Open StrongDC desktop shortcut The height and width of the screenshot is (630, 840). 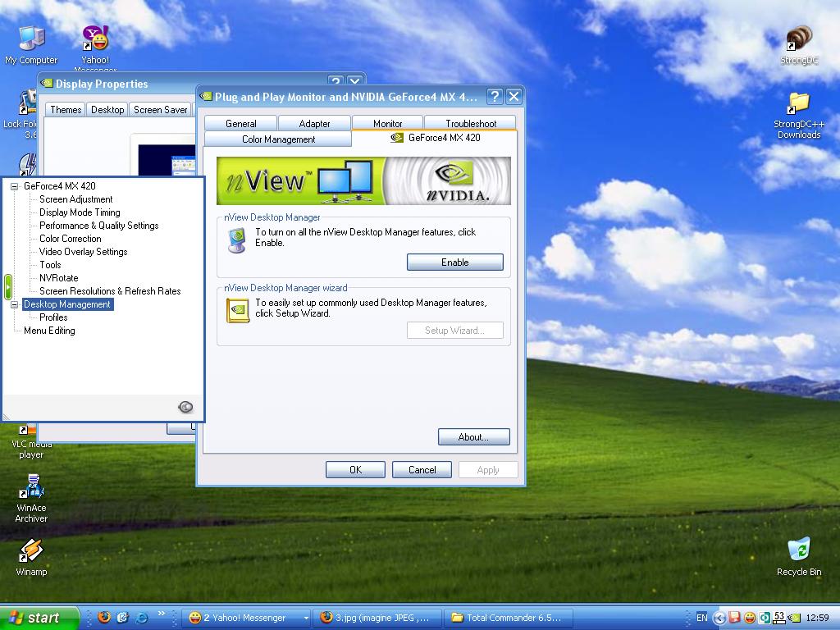coord(799,45)
